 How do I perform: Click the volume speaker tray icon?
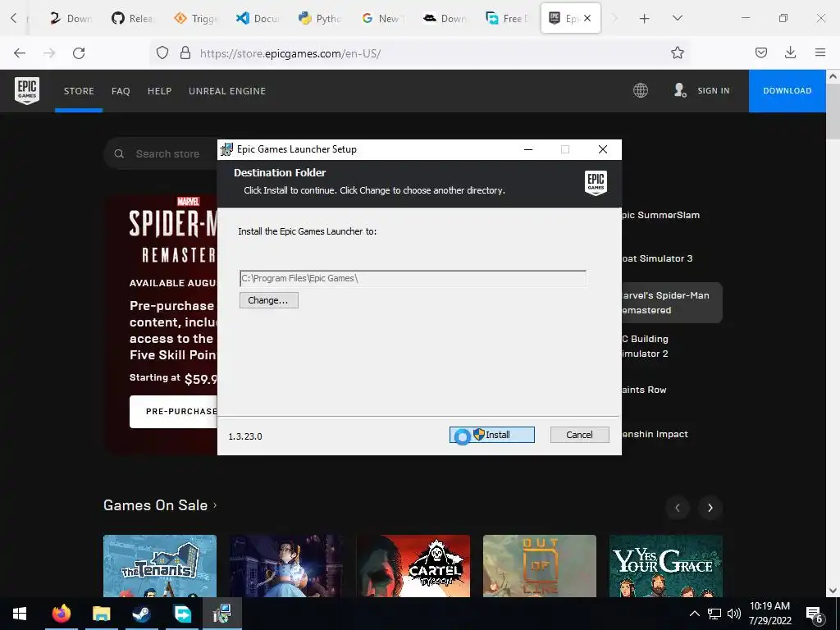click(x=734, y=614)
